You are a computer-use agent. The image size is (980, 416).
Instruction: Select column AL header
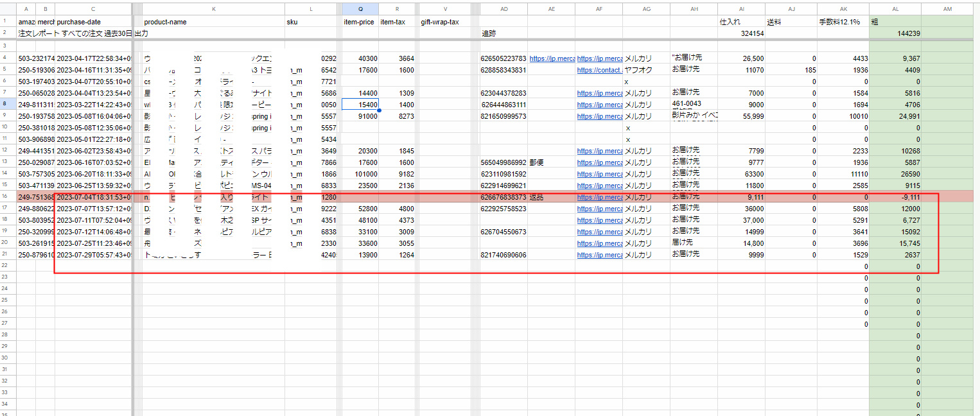895,9
